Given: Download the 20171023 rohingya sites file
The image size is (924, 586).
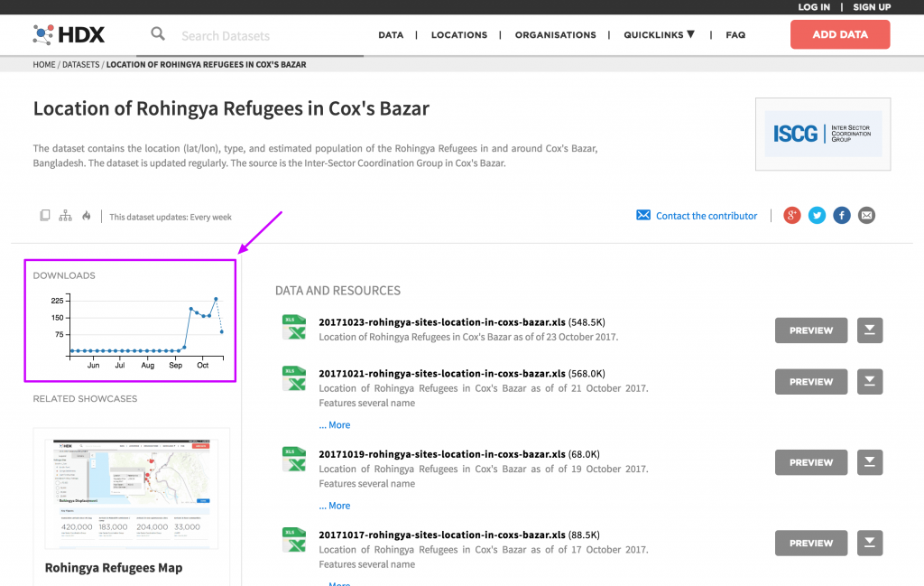Looking at the screenshot, I should click(x=869, y=330).
